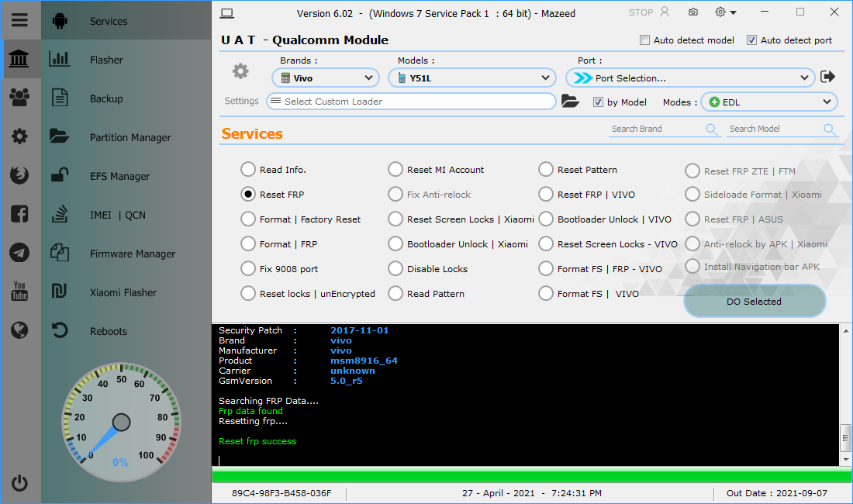This screenshot has height=504, width=853.
Task: Select Format | Factory Reset option
Action: tap(248, 219)
